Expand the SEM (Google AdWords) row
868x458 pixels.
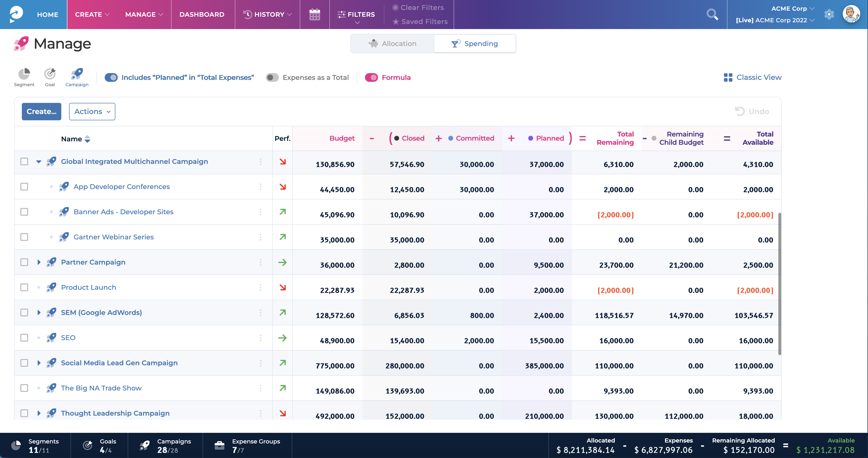coord(39,313)
